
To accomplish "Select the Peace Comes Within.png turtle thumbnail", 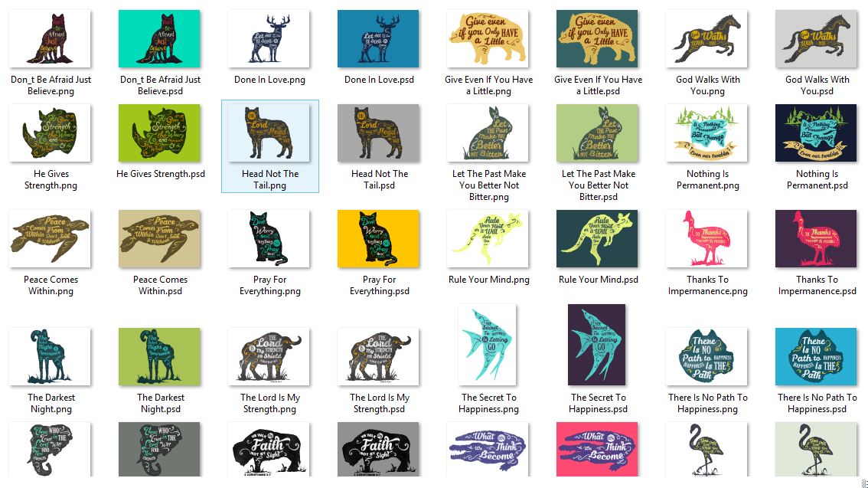I will (51, 239).
